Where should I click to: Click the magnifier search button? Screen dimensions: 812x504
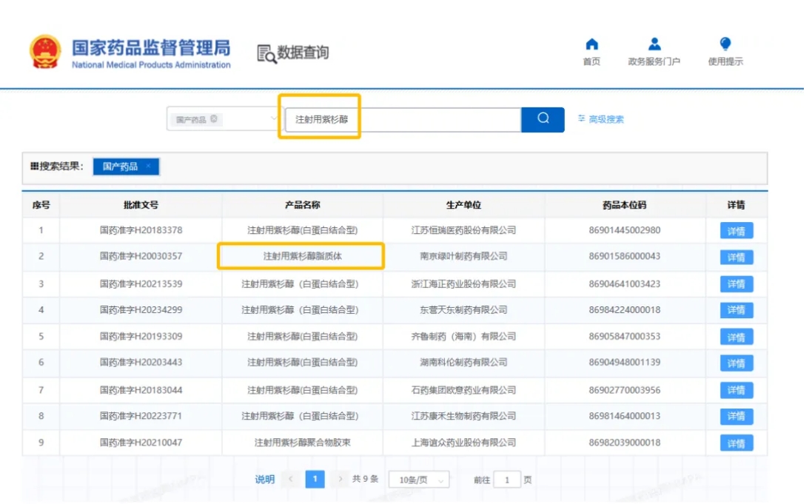(543, 119)
